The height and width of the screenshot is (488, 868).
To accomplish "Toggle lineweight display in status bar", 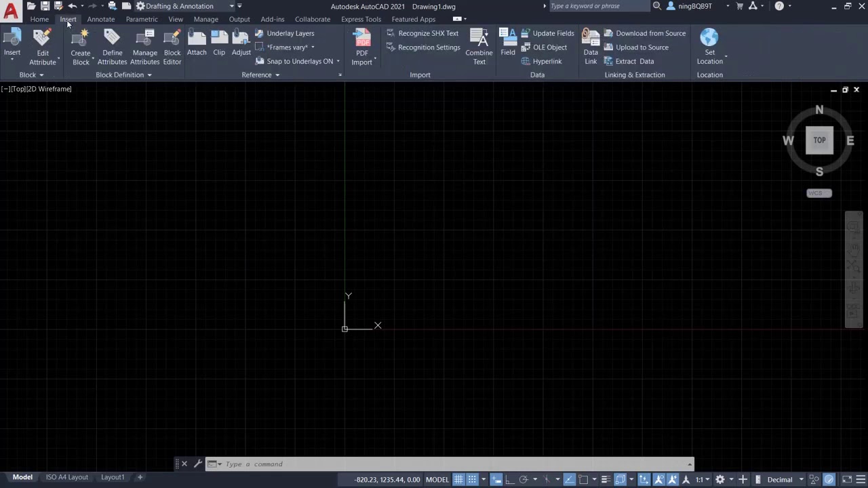I will tap(606, 479).
